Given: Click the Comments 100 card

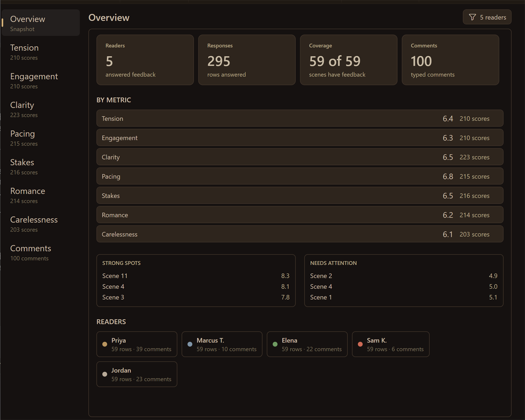Looking at the screenshot, I should [450, 60].
